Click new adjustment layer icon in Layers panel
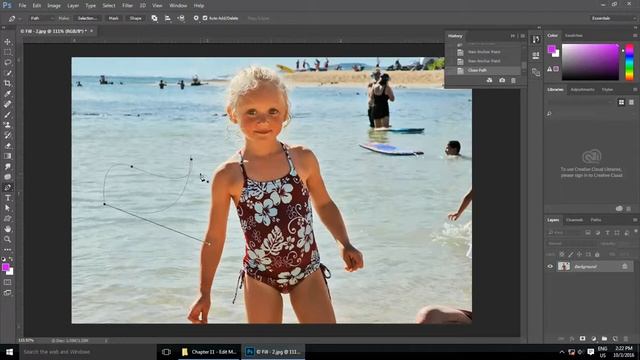This screenshot has height=360, width=640. tap(593, 339)
